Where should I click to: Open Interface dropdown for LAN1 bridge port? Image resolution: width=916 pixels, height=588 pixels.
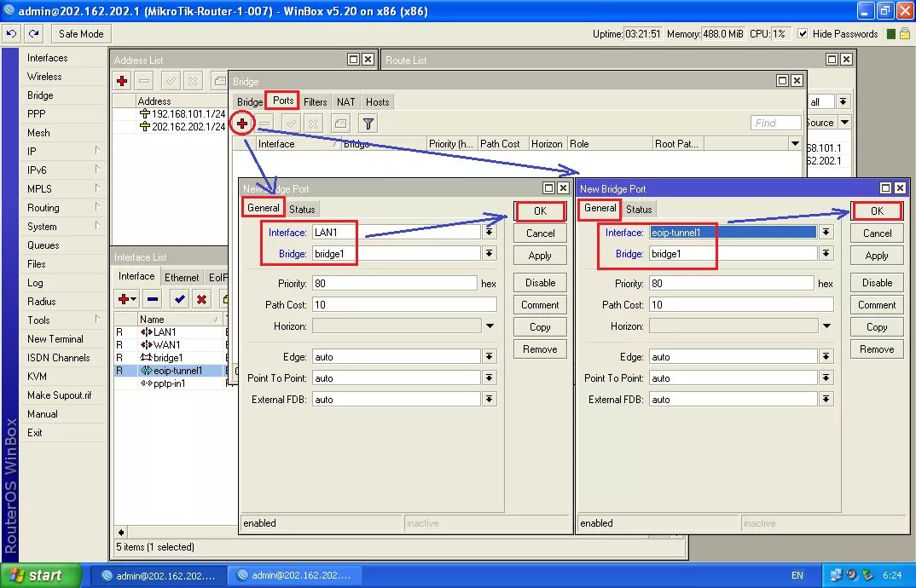(x=490, y=233)
